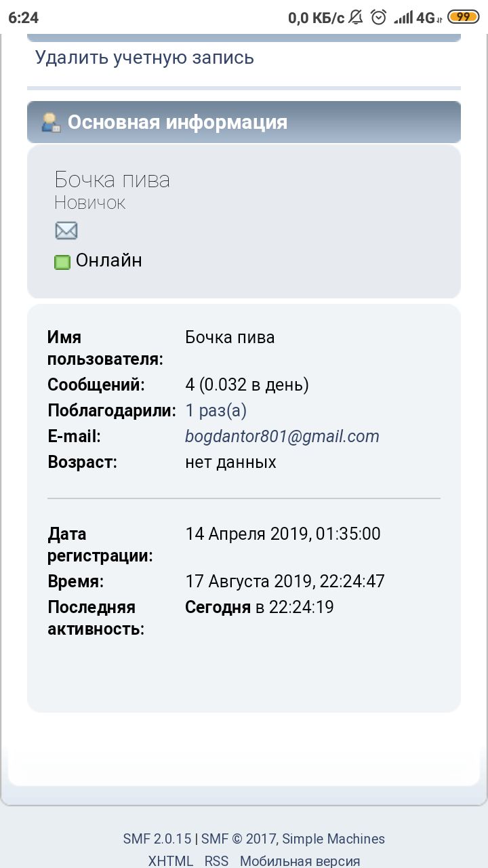The height and width of the screenshot is (868, 488).
Task: Open the XHTML footer link
Action: click(171, 861)
